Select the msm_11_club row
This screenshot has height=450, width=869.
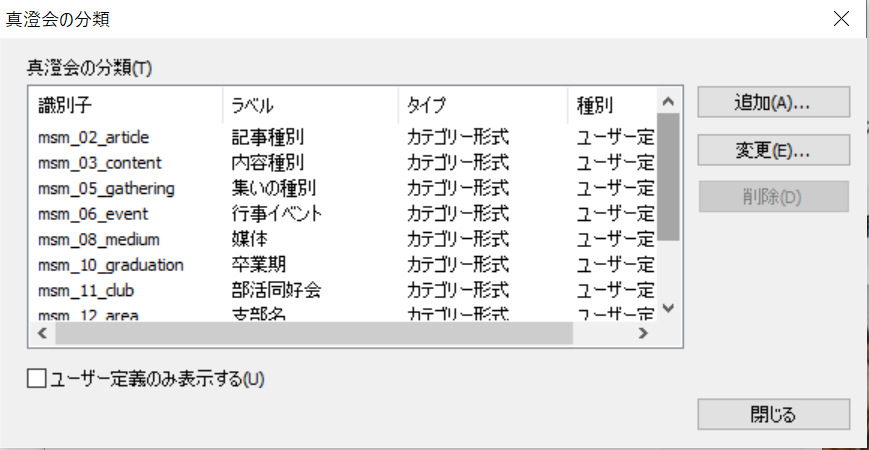[x=86, y=290]
